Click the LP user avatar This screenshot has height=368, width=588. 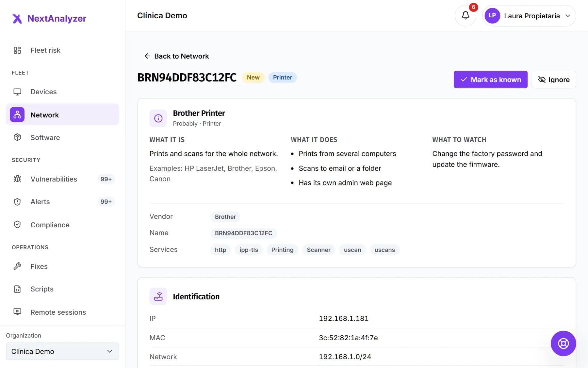pyautogui.click(x=492, y=16)
